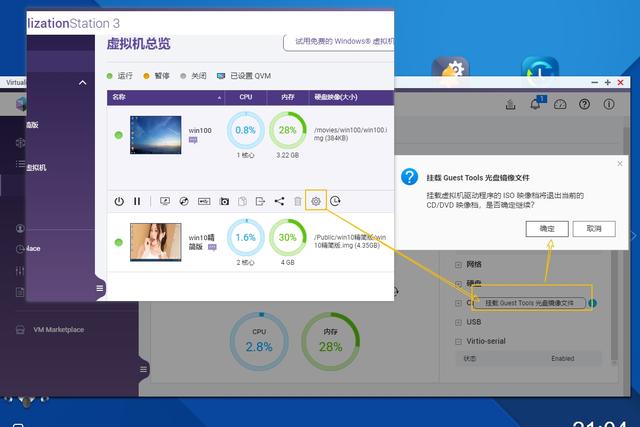This screenshot has height=427, width=640.
Task: Click the import upload icon in the background window header
Action: click(510, 105)
